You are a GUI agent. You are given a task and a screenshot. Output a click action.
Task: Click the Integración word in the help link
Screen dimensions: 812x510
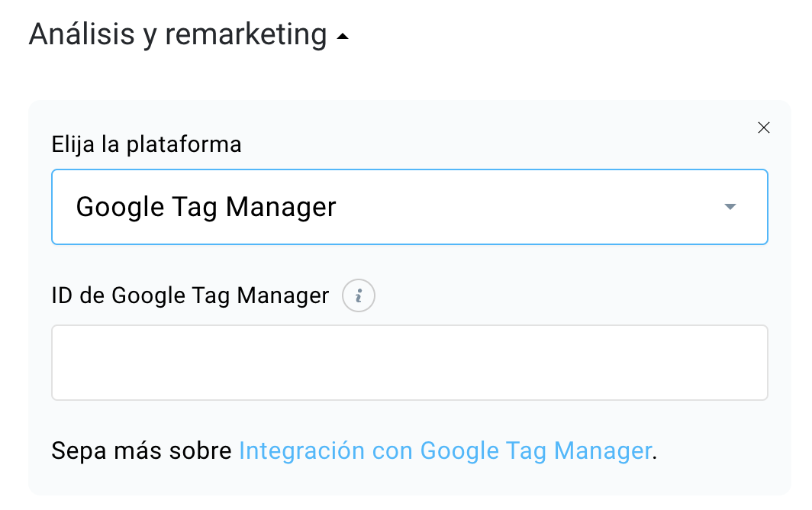pos(301,450)
